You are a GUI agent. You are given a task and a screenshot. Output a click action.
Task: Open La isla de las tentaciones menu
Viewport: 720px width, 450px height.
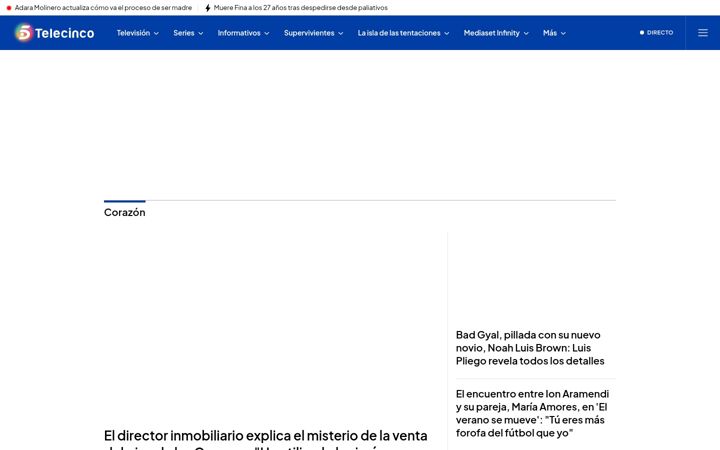click(399, 33)
